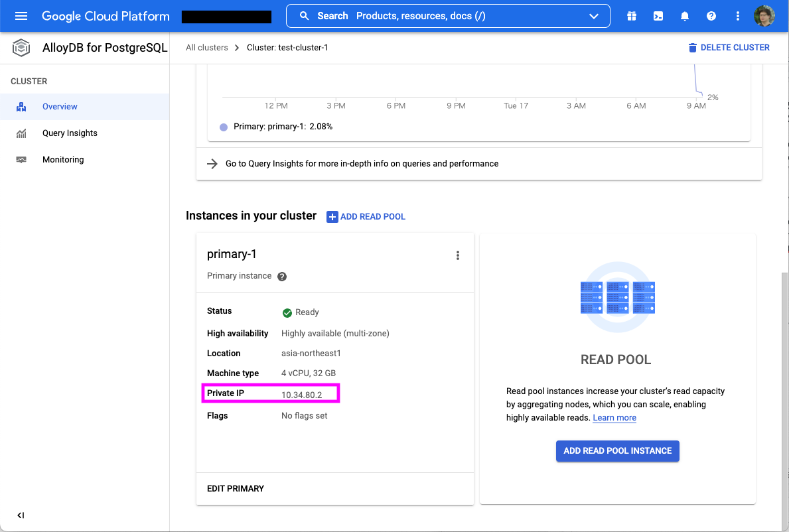This screenshot has width=789, height=532.
Task: Activate Cloud Shell terminal icon
Action: click(658, 16)
